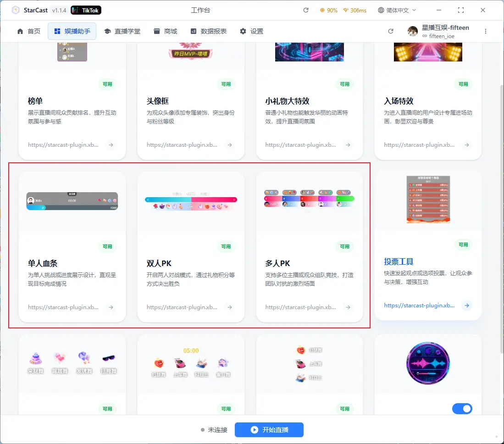
Task: Select the 单人血条 preview thumbnail
Action: pyautogui.click(x=72, y=201)
